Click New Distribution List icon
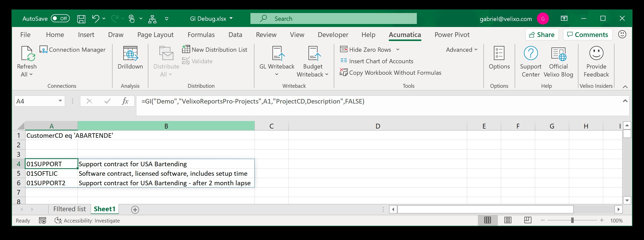The height and width of the screenshot is (240, 644). coord(186,49)
